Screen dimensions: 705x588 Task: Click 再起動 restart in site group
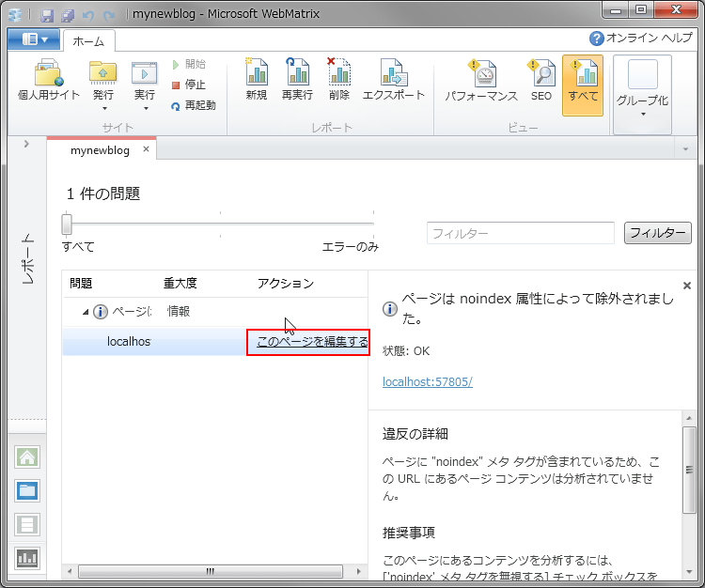(x=194, y=105)
